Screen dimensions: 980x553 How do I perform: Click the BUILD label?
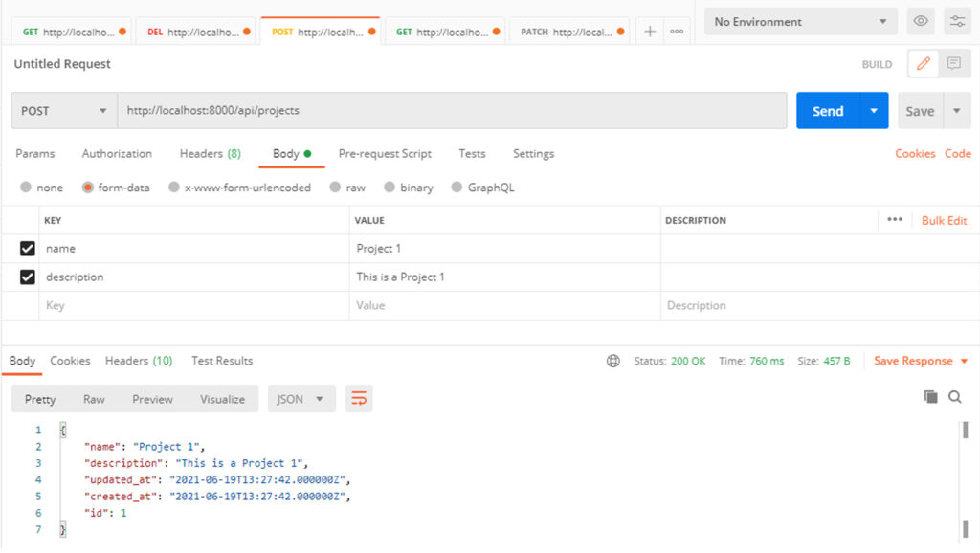[877, 64]
